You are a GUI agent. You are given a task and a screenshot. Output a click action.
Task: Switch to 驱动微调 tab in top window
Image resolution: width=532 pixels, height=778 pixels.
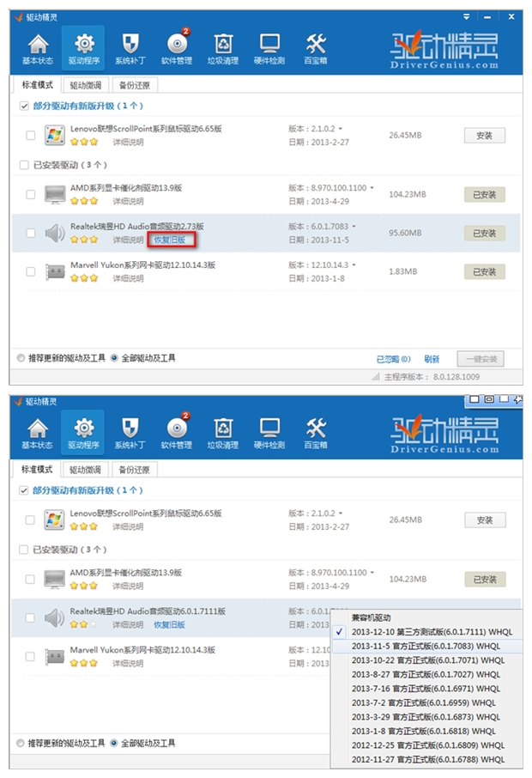85,85
